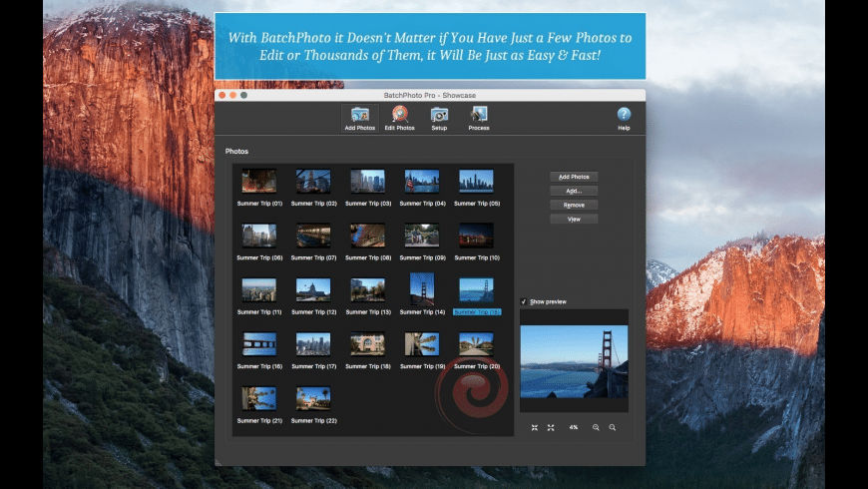Select the Summer Trip (16) thumbnail
This screenshot has width=868, height=489.
[x=259, y=344]
